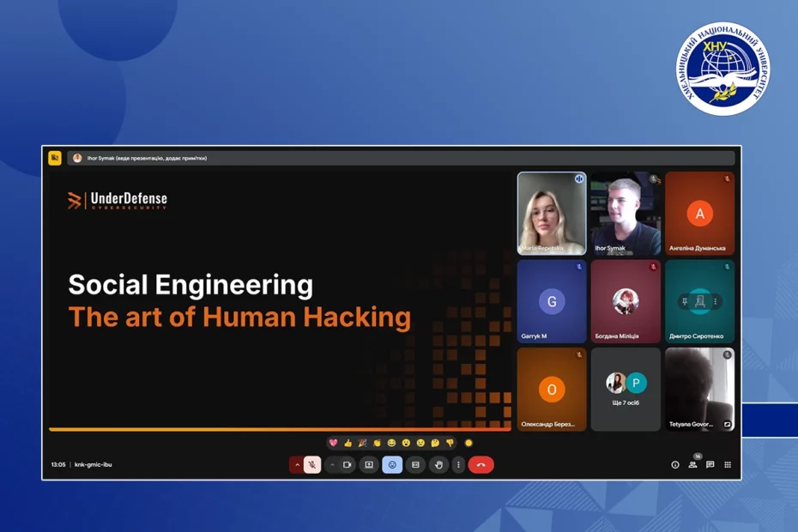Screen dimensions: 798x532
Task: Expand video settings chevron beside camera
Action: point(332,465)
